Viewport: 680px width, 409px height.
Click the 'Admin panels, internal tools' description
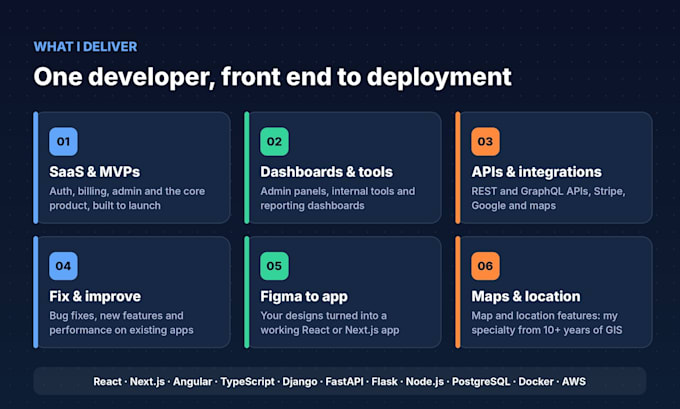[x=338, y=198]
